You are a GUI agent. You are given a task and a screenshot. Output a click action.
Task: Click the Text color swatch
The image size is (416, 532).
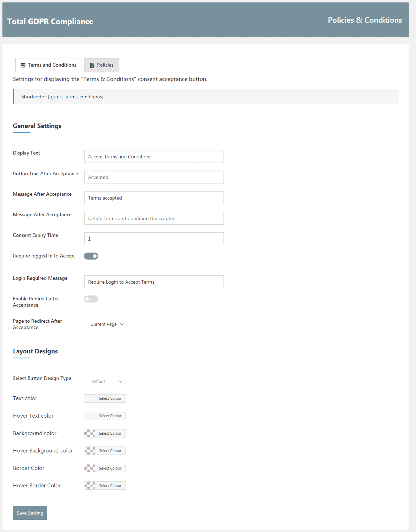[x=90, y=398]
